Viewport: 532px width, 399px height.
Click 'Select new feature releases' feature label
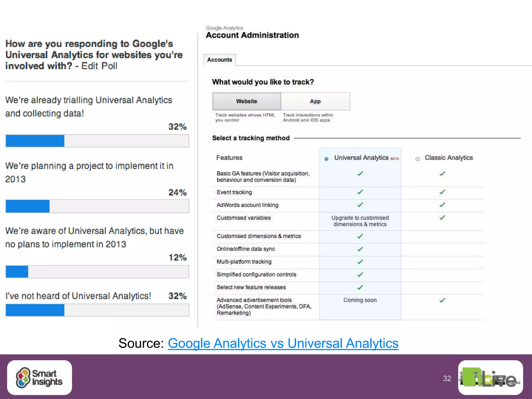click(x=251, y=287)
